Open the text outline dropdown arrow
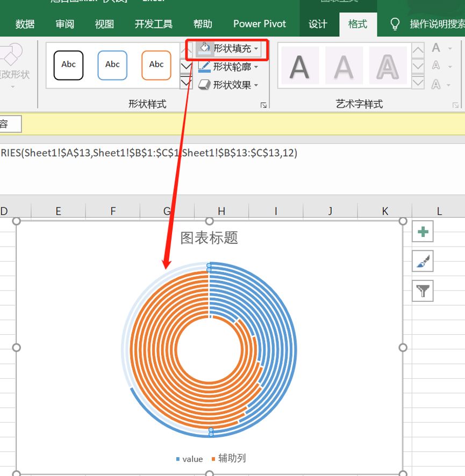 (450, 67)
